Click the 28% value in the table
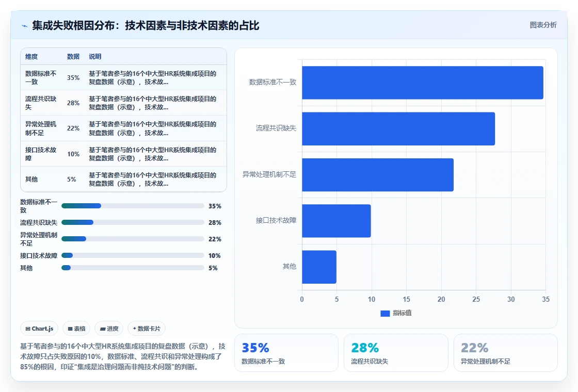Viewport: 578px width, 392px height. click(73, 103)
